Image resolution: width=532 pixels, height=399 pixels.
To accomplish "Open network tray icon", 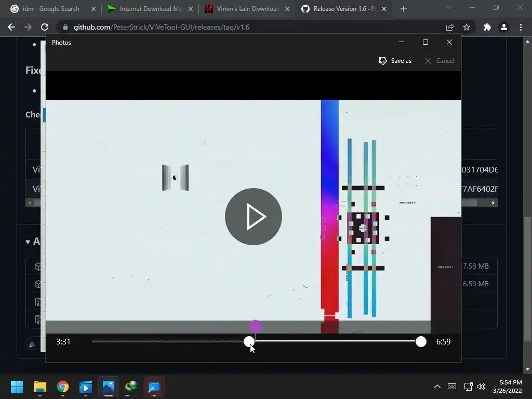I will [469, 387].
